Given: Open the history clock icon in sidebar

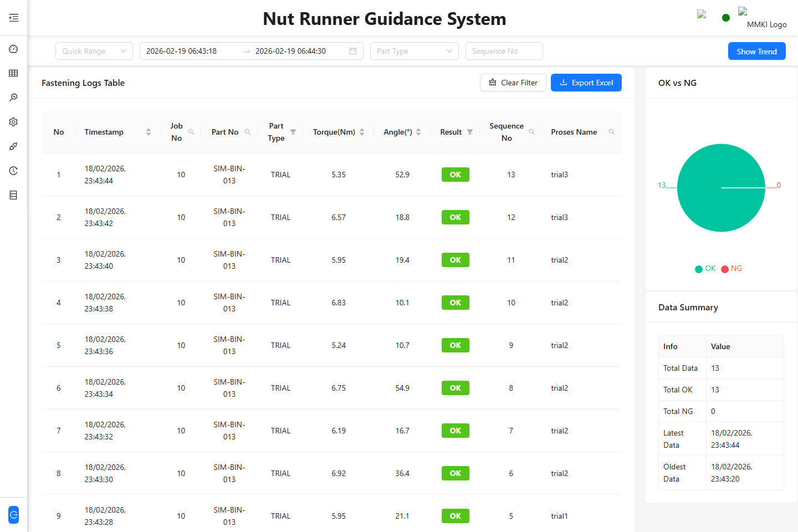Looking at the screenshot, I should coord(14,171).
